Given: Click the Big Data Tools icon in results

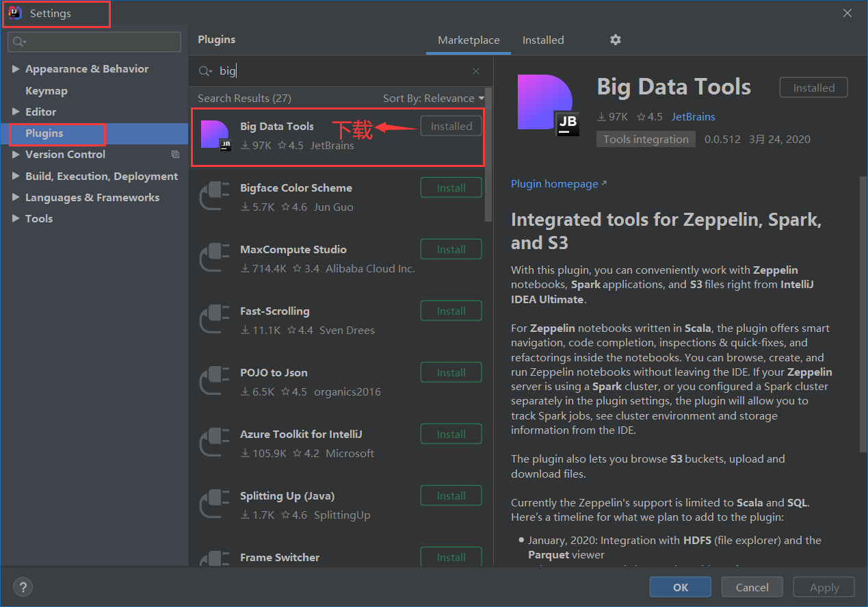Looking at the screenshot, I should point(214,133).
